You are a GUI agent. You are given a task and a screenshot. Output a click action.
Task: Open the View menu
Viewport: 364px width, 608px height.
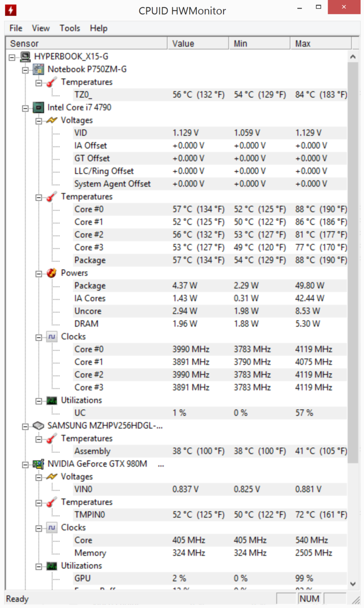click(41, 28)
